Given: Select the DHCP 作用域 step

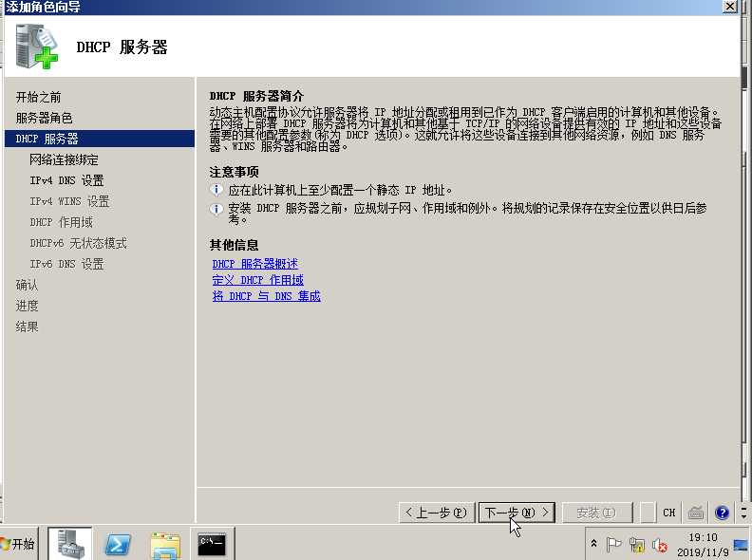Looking at the screenshot, I should pyautogui.click(x=61, y=222).
